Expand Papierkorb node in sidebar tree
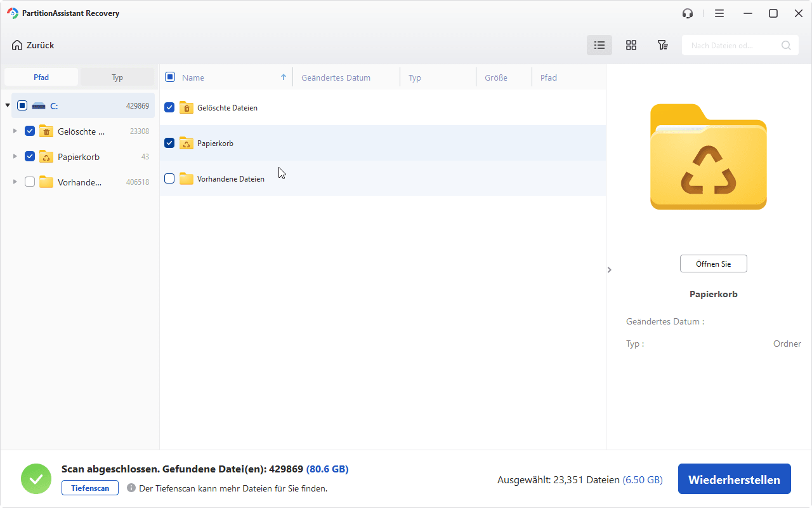812x508 pixels. (15, 156)
